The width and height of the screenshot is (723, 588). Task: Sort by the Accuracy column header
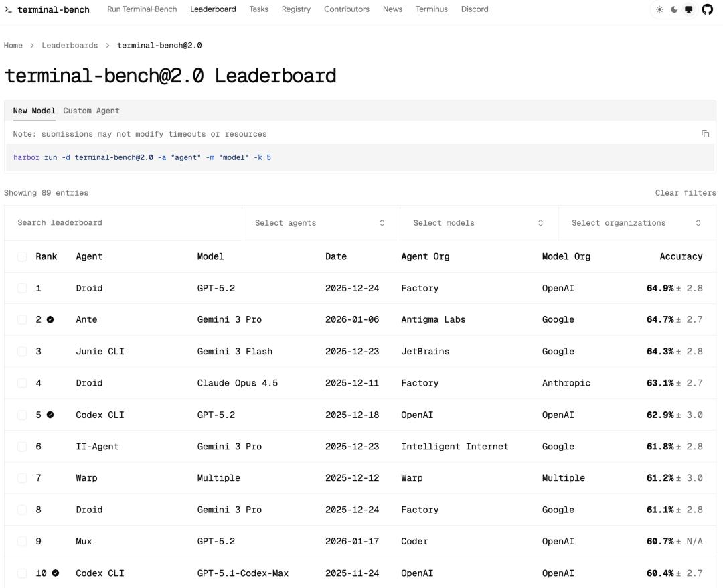pos(680,256)
